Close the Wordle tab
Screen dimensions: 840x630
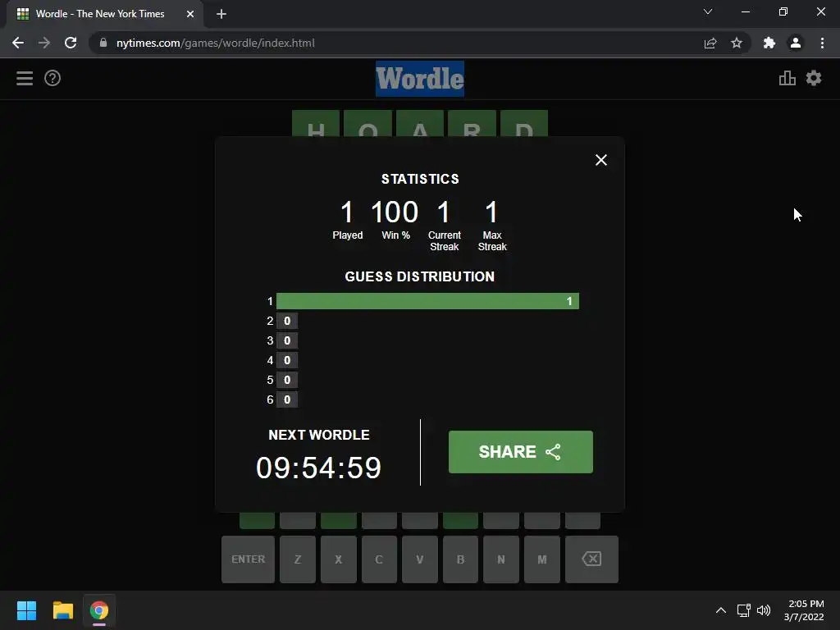point(190,14)
